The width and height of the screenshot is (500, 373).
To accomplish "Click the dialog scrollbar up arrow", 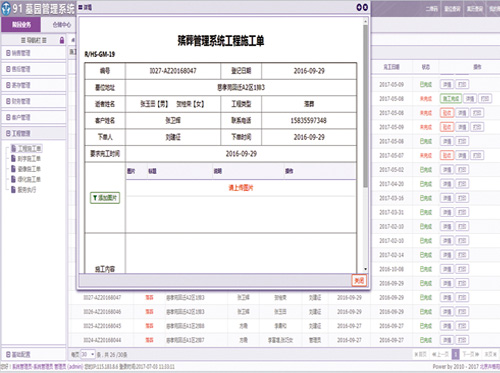I will (x=365, y=21).
